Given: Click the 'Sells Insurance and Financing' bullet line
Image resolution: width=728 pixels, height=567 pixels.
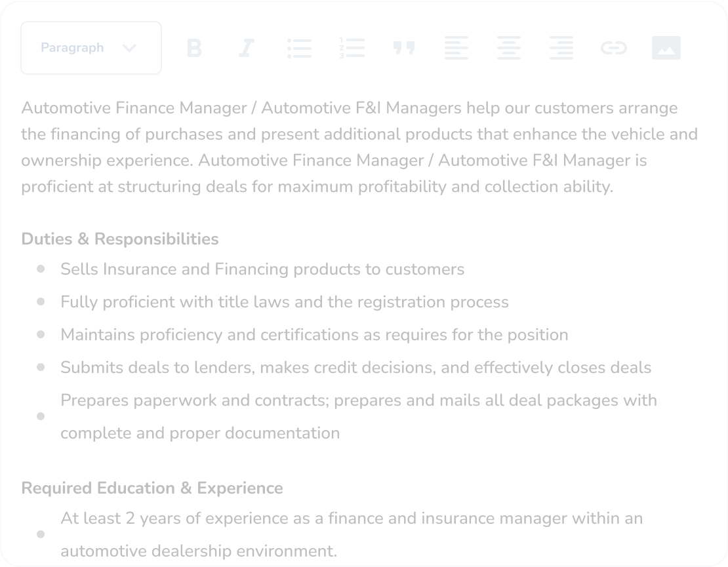Looking at the screenshot, I should 262,269.
